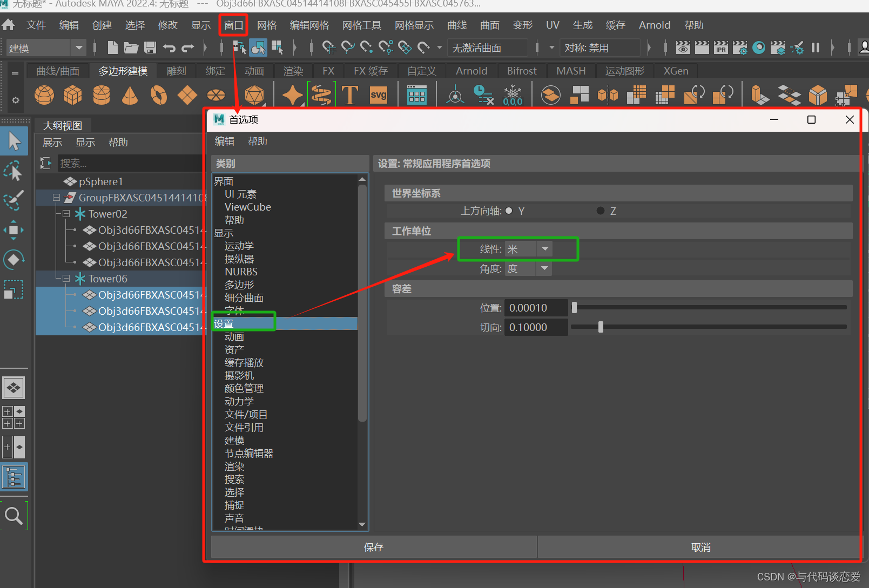Screen dimensions: 869x588
Task: Collapse the GroupFBXASC group node
Action: point(56,198)
